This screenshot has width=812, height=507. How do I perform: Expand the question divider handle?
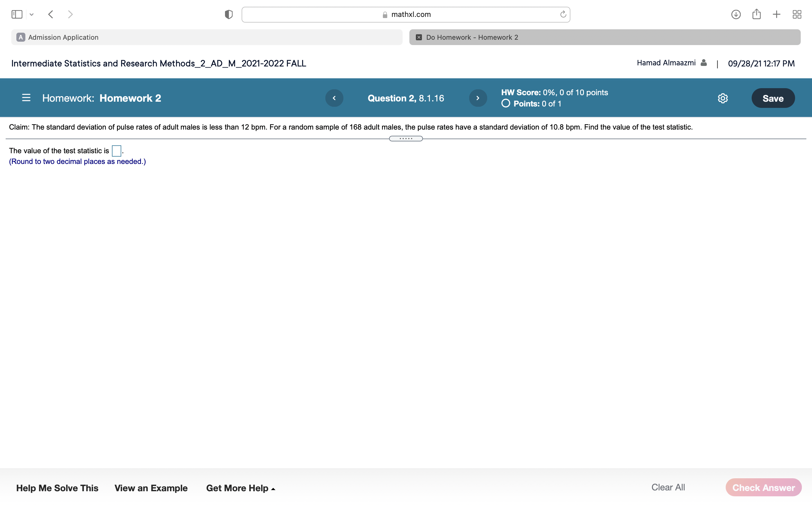click(x=406, y=139)
